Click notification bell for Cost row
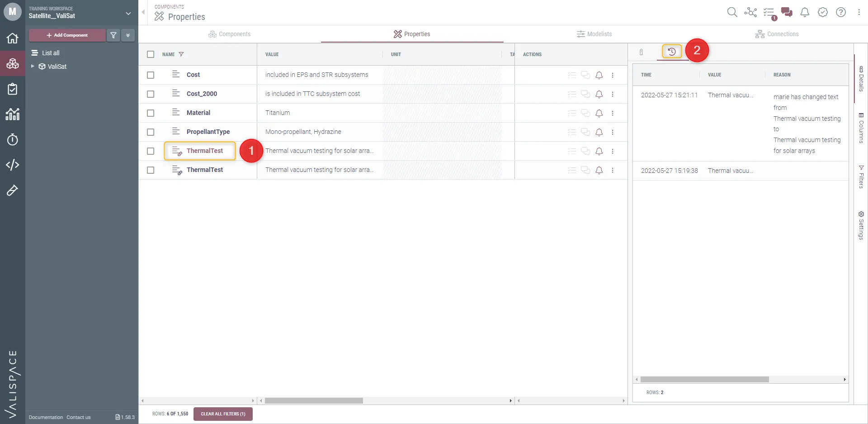The image size is (868, 424). pyautogui.click(x=599, y=75)
